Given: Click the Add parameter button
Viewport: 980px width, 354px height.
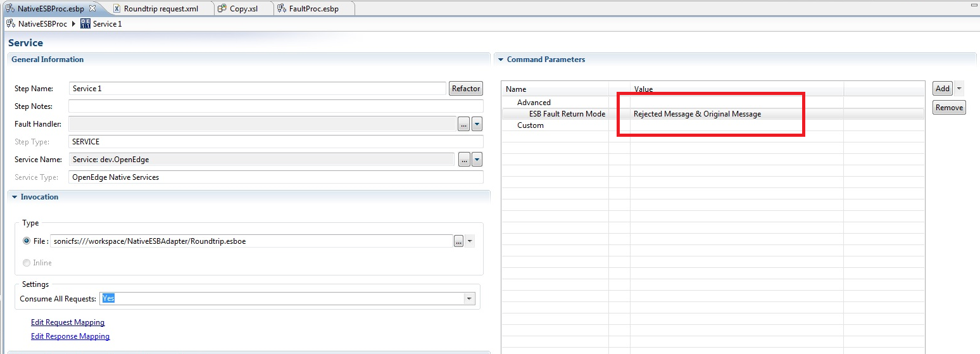Looking at the screenshot, I should [x=943, y=89].
